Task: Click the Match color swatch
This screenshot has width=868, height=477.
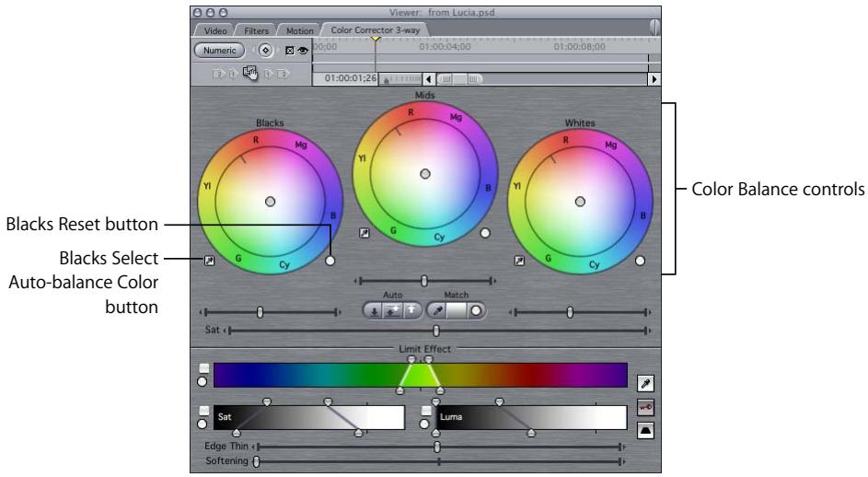Action: pyautogui.click(x=457, y=311)
